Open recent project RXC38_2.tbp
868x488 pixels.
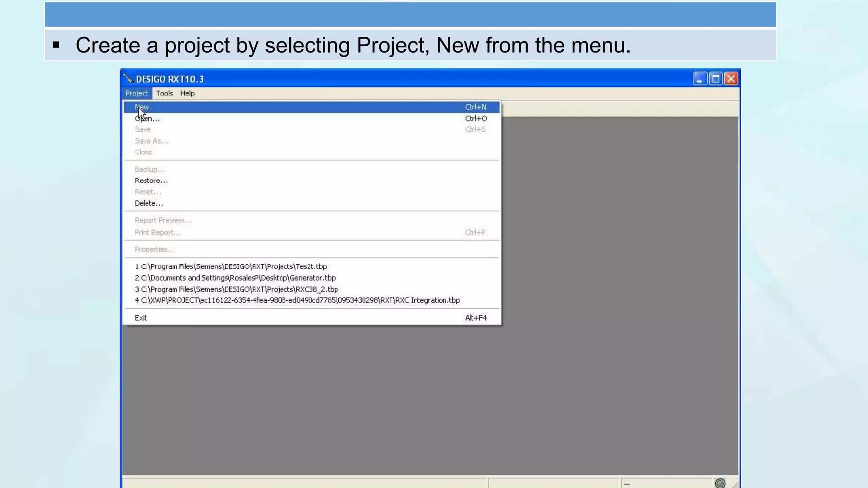coord(236,289)
